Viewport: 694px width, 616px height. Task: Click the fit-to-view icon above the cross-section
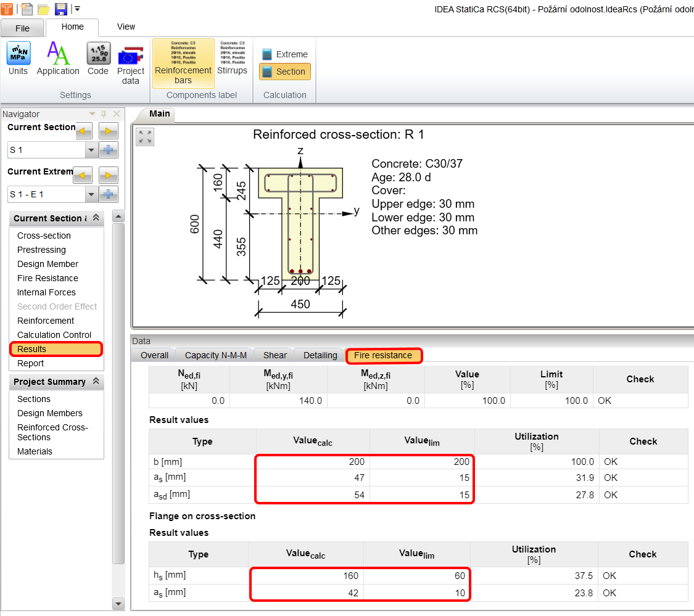point(144,137)
